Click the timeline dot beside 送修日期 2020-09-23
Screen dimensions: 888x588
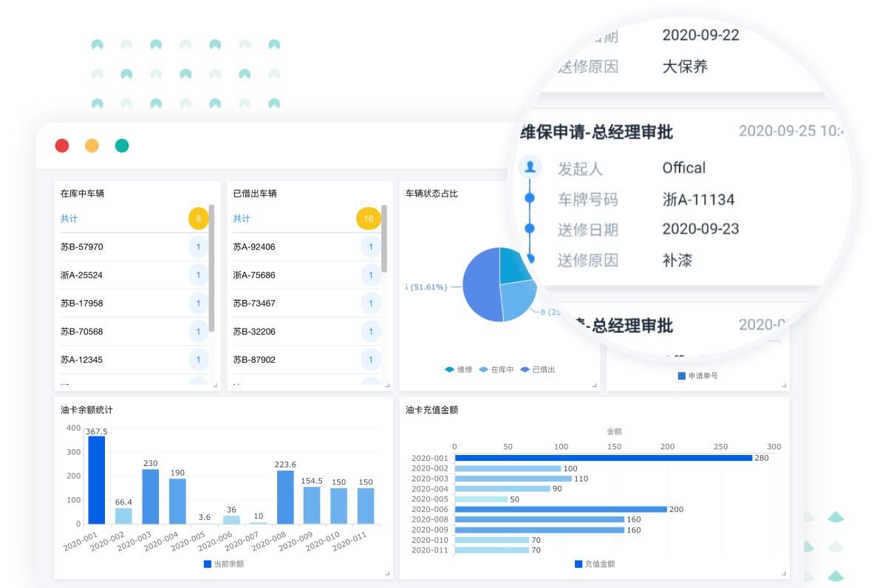coord(529,229)
